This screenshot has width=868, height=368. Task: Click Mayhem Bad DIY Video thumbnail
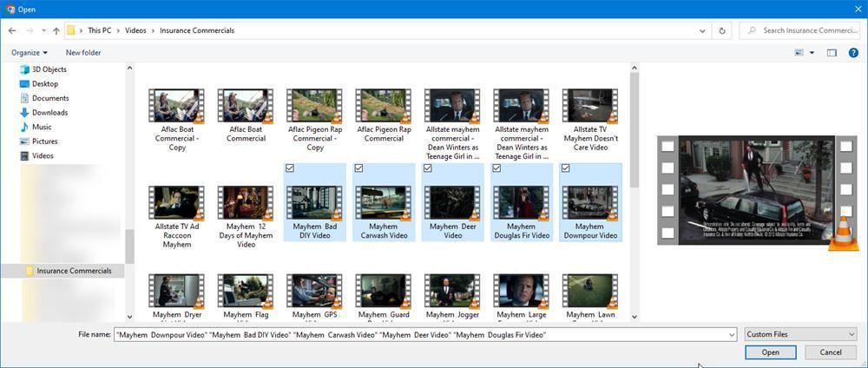click(x=315, y=203)
